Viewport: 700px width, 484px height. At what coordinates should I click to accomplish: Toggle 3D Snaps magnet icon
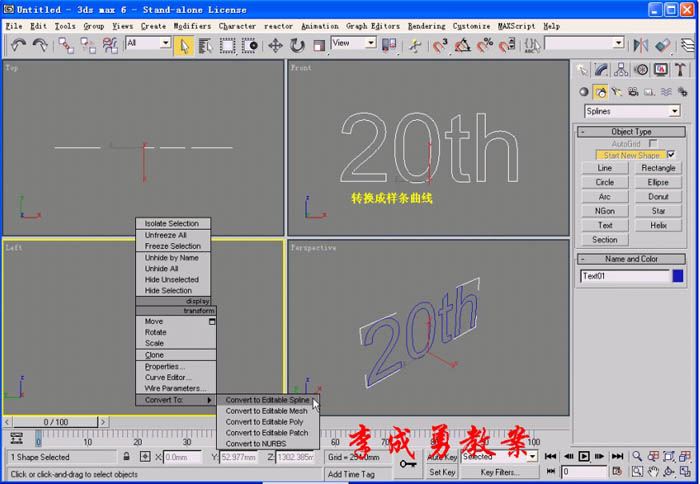click(x=440, y=46)
